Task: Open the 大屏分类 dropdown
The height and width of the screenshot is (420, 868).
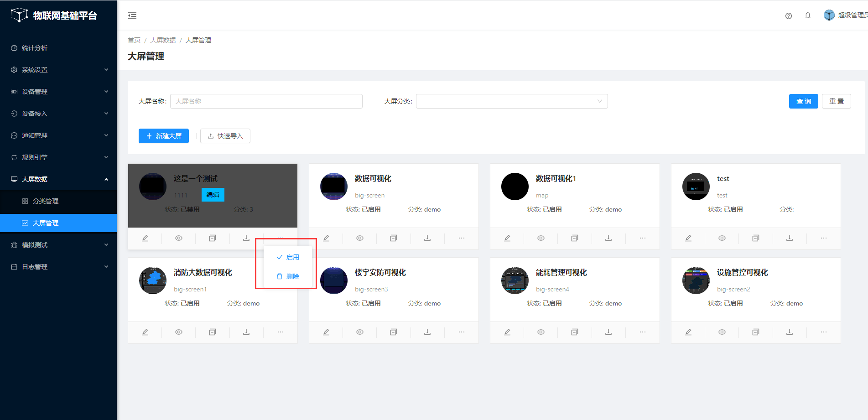Action: click(x=511, y=101)
